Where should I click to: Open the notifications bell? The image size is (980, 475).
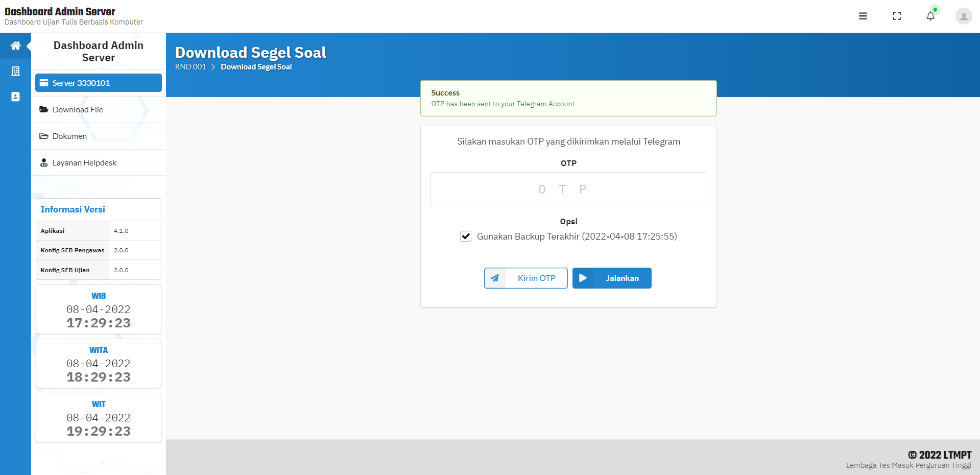(930, 16)
